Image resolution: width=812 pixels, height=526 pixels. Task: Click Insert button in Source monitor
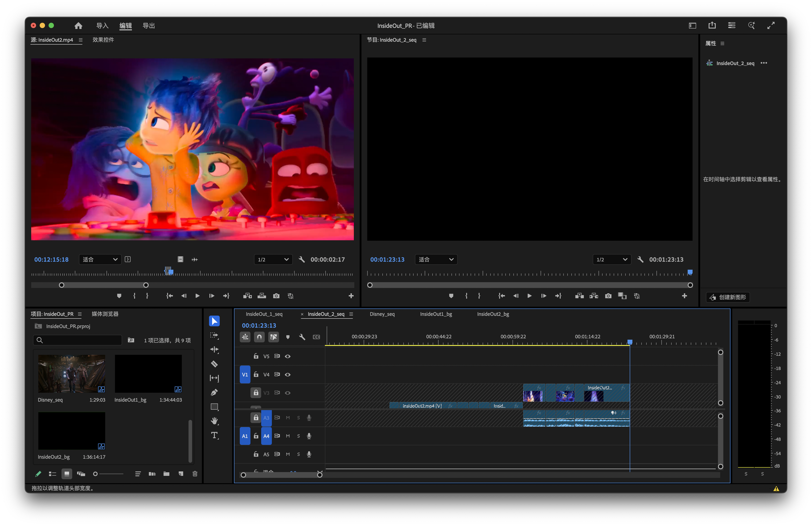click(x=247, y=296)
